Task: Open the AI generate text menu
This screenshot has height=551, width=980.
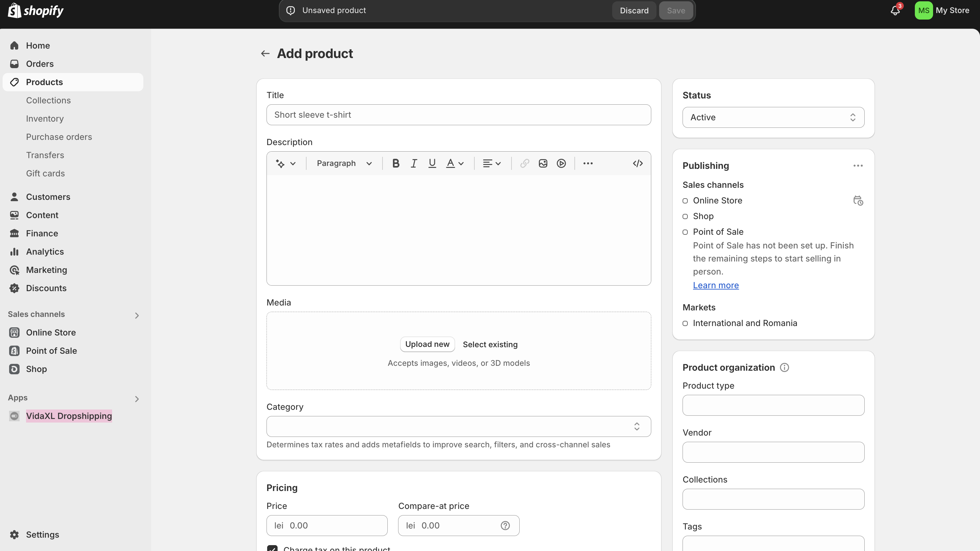Action: click(285, 163)
